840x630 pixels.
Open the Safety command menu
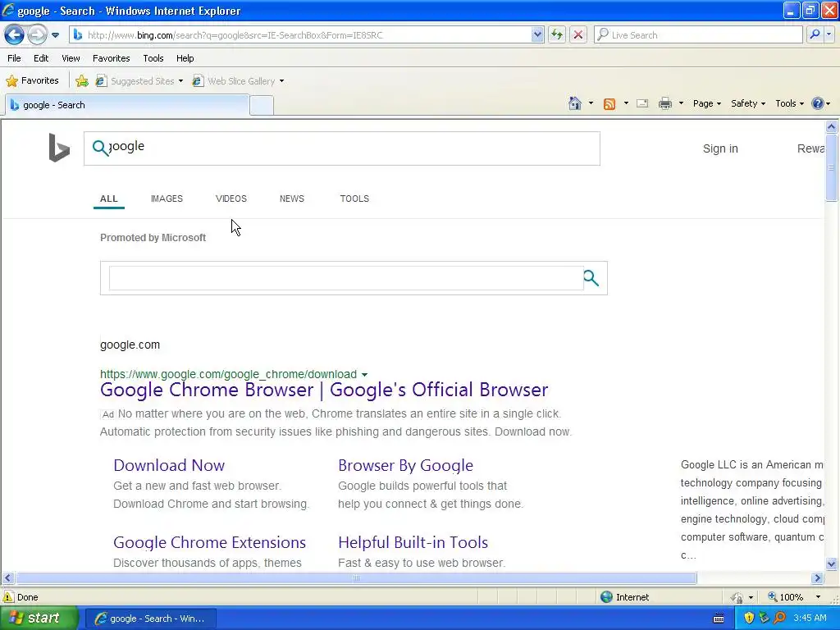pos(748,103)
